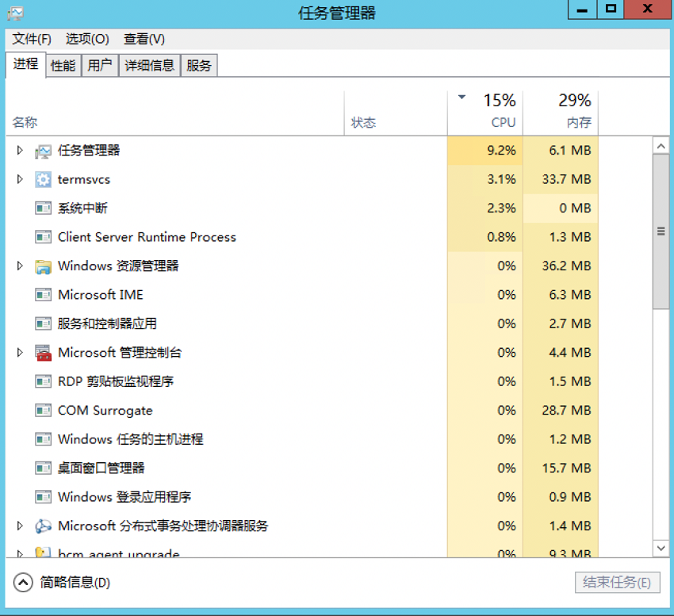Open the 文件(F) menu

(x=32, y=39)
